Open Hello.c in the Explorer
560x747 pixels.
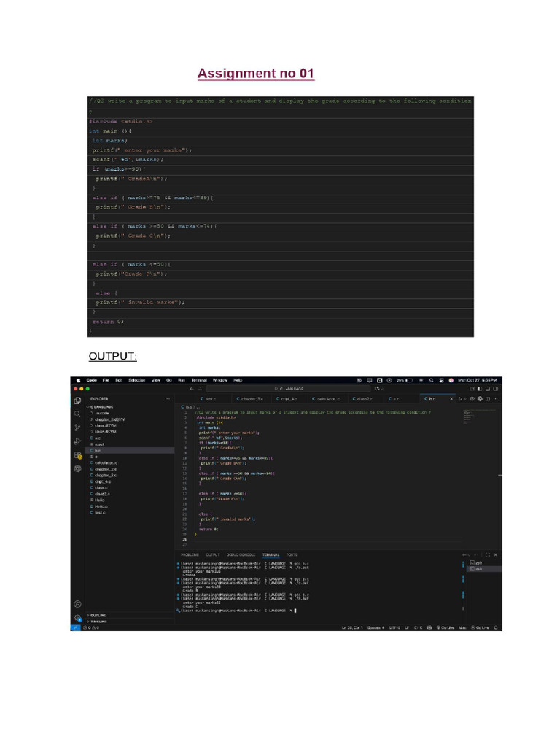pos(99,506)
